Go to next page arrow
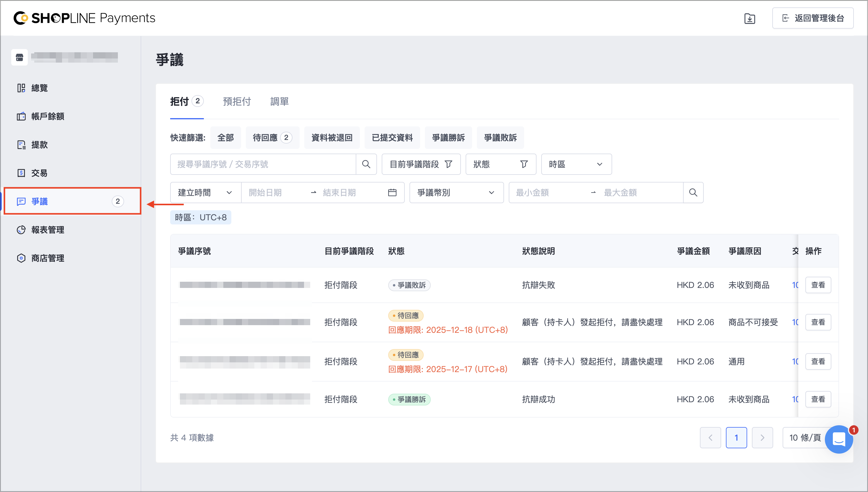 tap(762, 438)
